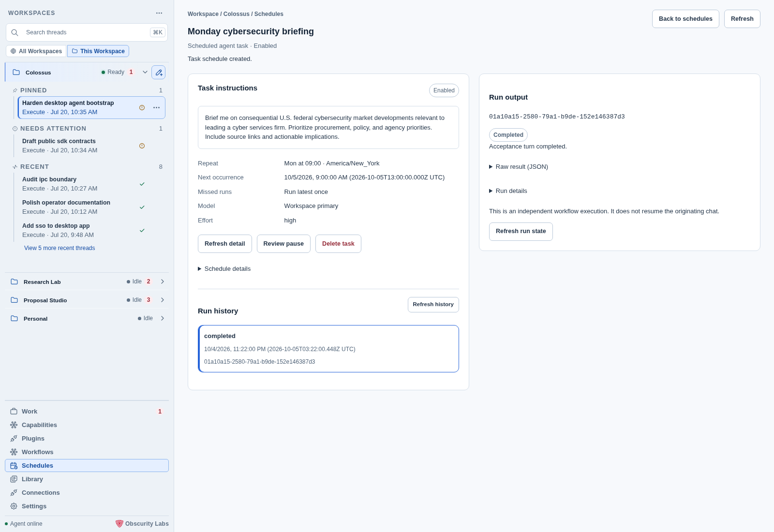Click the Library sidebar icon
Screen dimensions: 774x532
coord(14,479)
